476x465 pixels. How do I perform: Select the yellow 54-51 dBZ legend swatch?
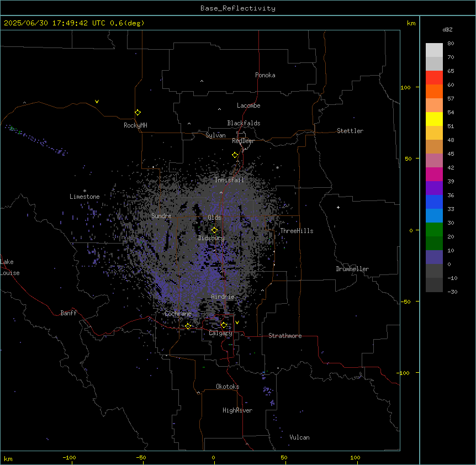(434, 119)
